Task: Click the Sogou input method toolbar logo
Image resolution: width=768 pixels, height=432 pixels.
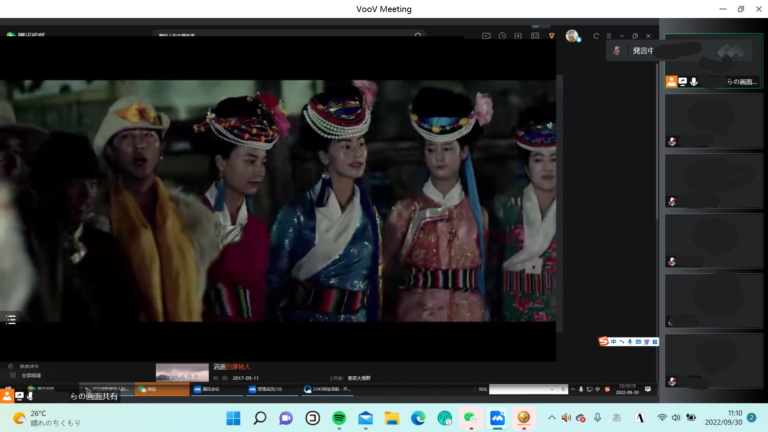Action: click(603, 341)
